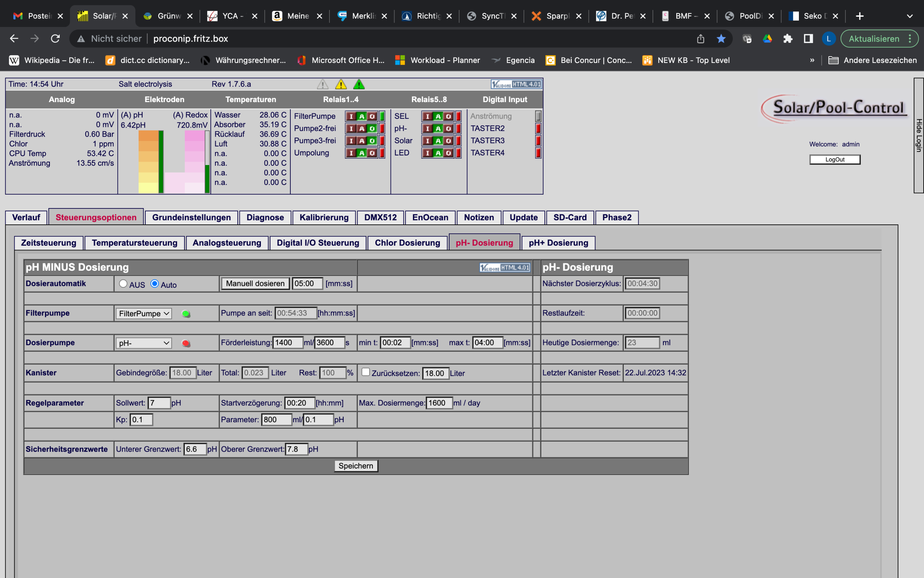
Task: Click the Förderleistung ml input field
Action: (x=288, y=343)
